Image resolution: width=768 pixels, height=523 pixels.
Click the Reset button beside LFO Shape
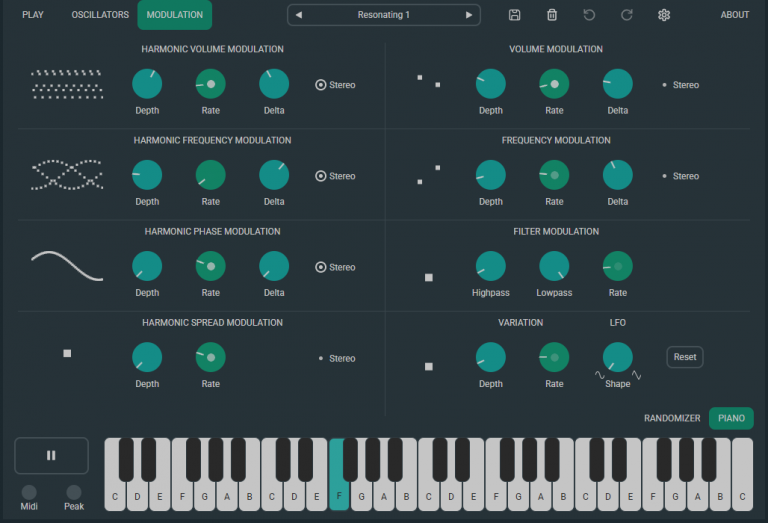(x=685, y=357)
